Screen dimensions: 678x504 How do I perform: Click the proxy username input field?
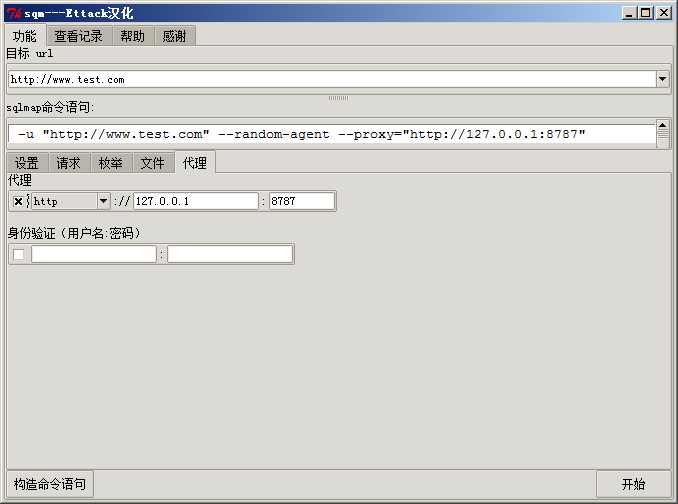[93, 254]
